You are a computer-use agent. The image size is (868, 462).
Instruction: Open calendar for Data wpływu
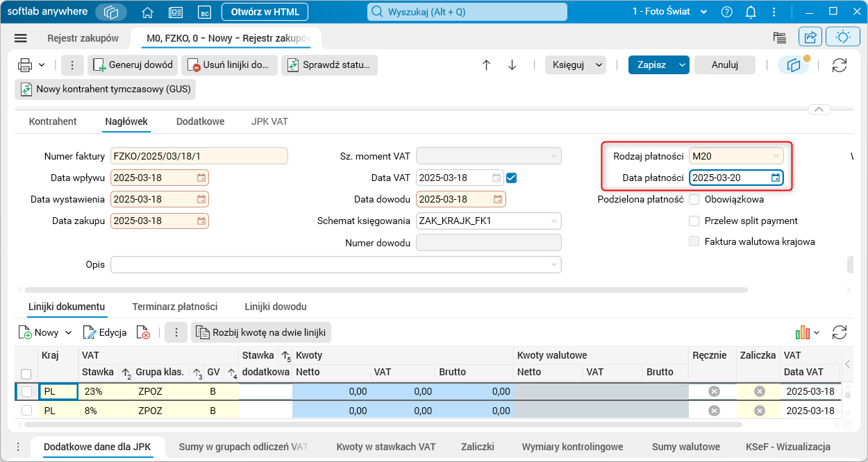201,178
